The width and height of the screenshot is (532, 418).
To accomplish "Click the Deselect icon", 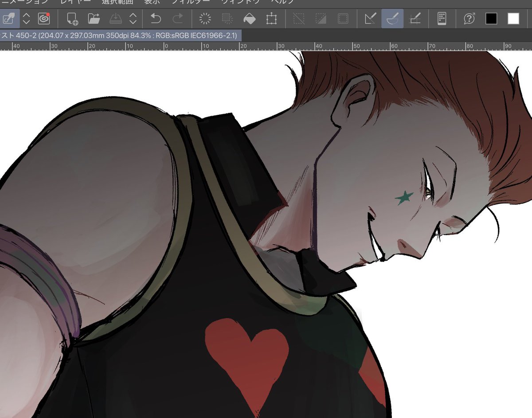I will (299, 19).
